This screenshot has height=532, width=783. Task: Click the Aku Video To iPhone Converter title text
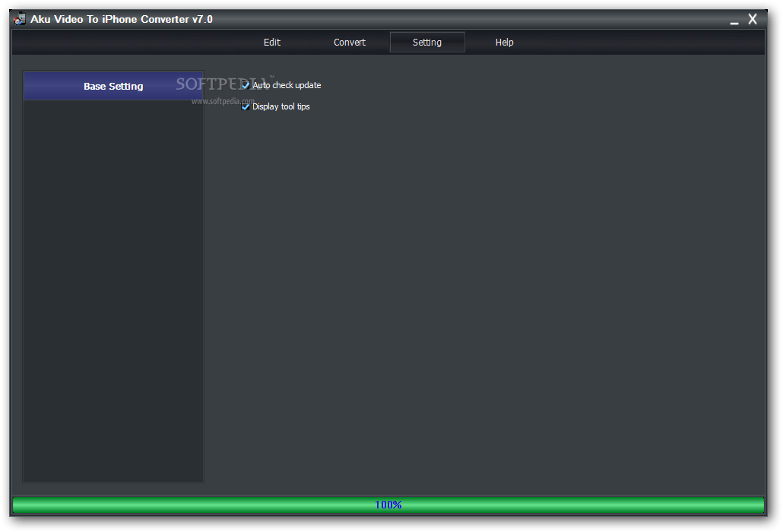[x=122, y=19]
